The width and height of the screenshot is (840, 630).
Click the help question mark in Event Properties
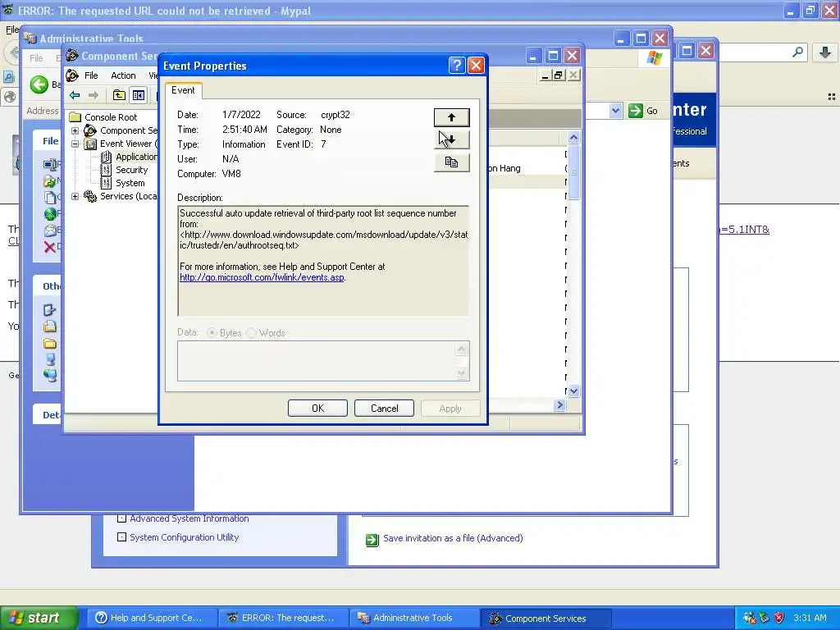[456, 66]
